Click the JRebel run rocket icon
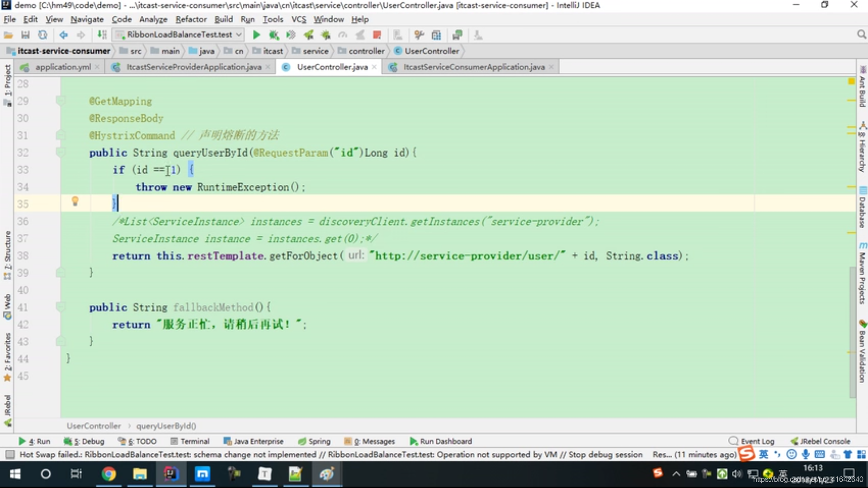The width and height of the screenshot is (868, 488). tap(308, 35)
